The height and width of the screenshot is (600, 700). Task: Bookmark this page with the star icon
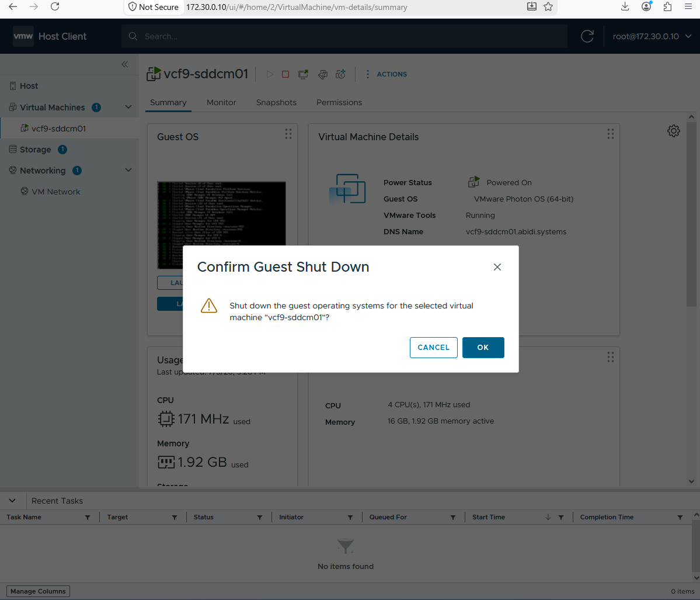pos(548,6)
